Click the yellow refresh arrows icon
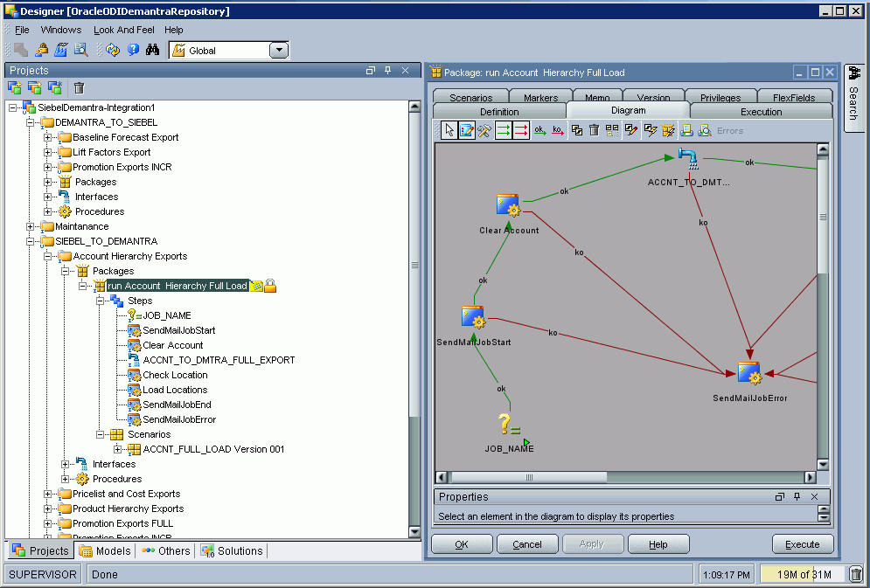This screenshot has width=870, height=588. coord(113,51)
